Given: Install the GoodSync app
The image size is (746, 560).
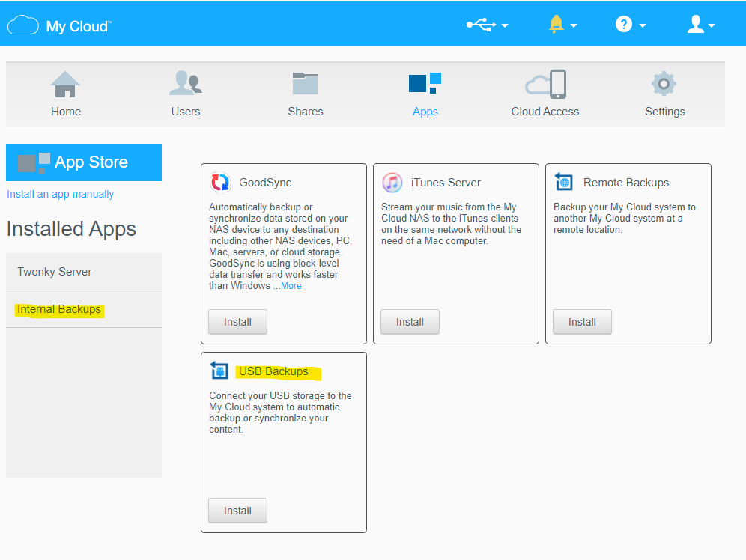Looking at the screenshot, I should [x=237, y=322].
